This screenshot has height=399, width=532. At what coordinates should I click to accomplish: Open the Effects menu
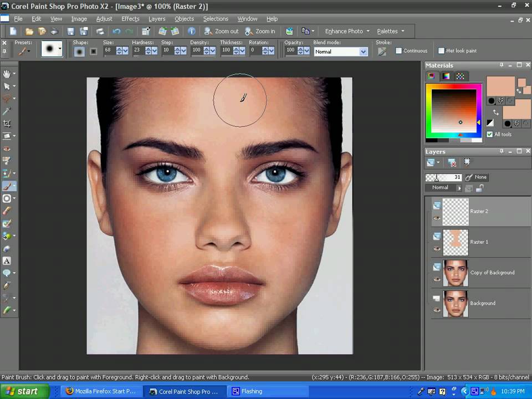pos(130,19)
